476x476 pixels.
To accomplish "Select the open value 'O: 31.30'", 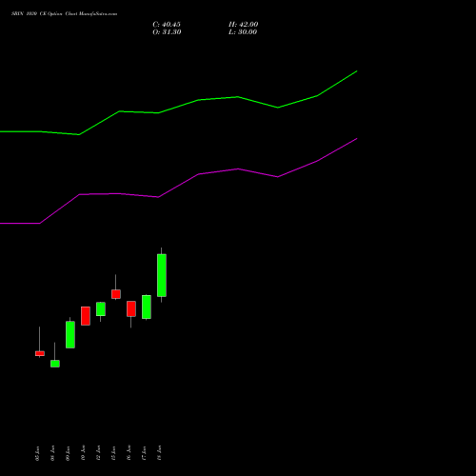I will pos(167,32).
